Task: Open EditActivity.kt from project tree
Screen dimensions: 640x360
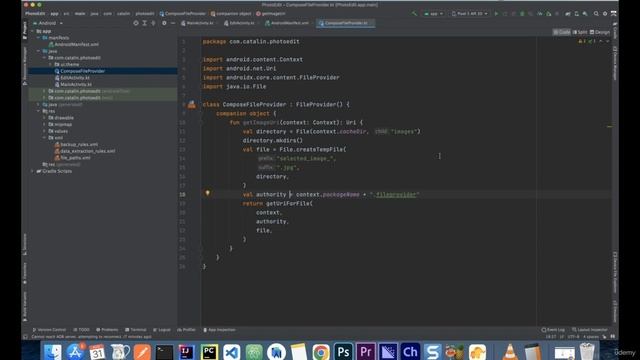Action: [x=72, y=78]
